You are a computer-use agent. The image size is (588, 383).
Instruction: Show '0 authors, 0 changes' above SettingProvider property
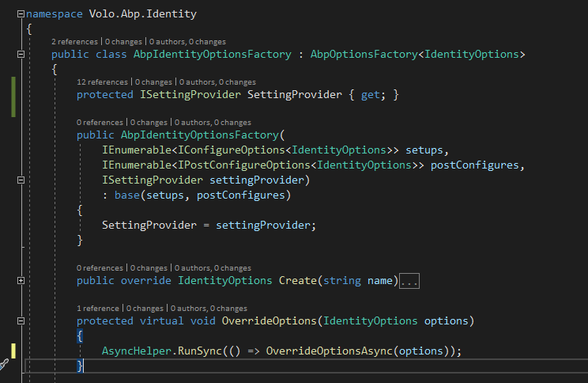coord(217,82)
